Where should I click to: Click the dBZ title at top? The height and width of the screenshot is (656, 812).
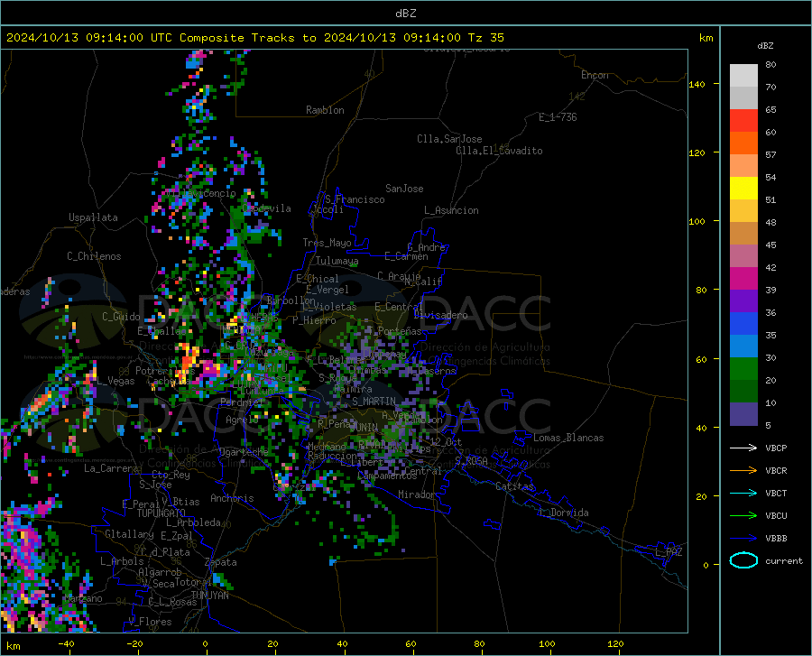405,14
